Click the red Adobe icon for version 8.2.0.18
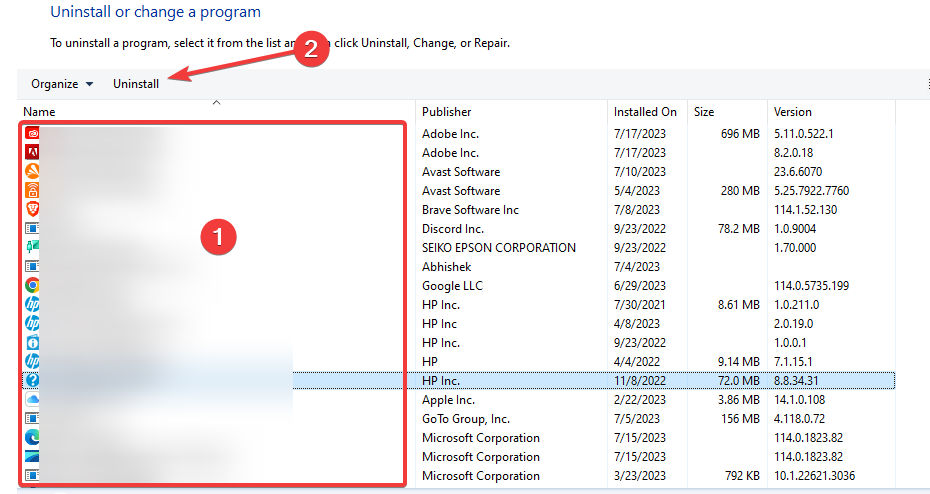This screenshot has width=930, height=494. coord(32,152)
